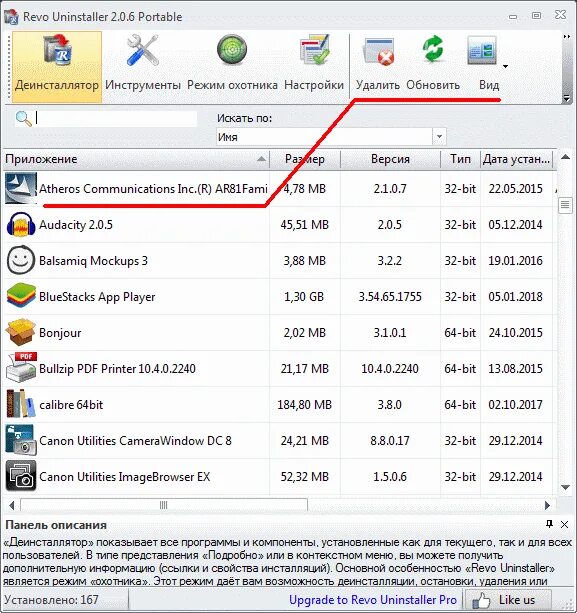Click the horizontal scrollbar right arrow
This screenshot has width=577, height=613.
click(547, 505)
